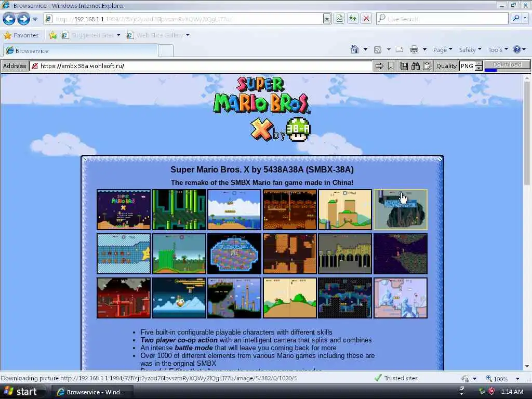Go back with the IE Back arrow

click(9, 19)
